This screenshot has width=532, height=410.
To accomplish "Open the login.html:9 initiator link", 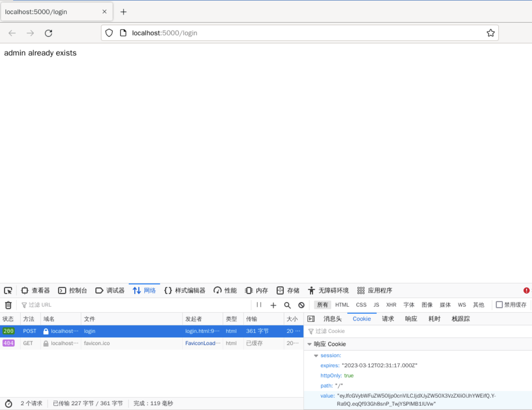I will (202, 331).
